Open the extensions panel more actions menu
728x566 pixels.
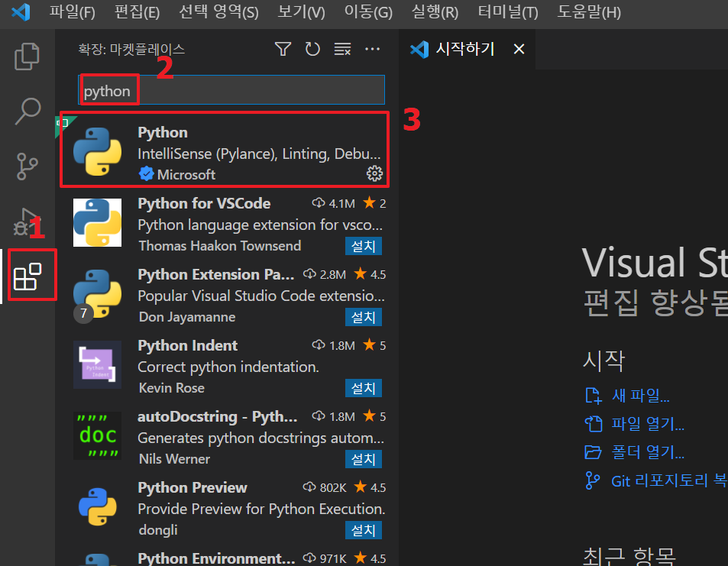coord(372,49)
